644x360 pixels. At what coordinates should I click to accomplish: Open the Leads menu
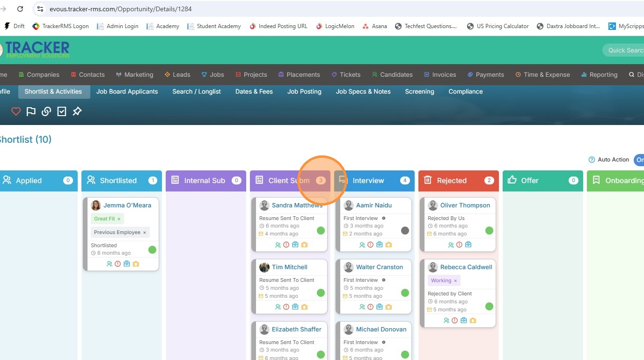click(x=177, y=74)
